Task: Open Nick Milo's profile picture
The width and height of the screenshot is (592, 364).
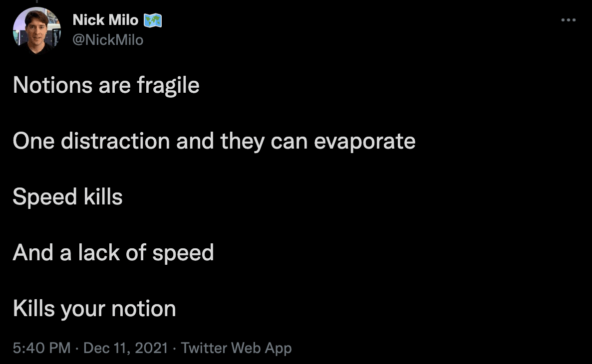Action: point(36,31)
